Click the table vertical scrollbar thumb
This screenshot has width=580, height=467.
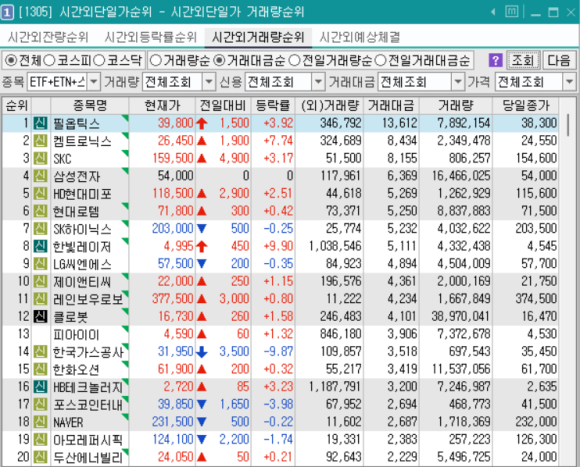(x=568, y=125)
